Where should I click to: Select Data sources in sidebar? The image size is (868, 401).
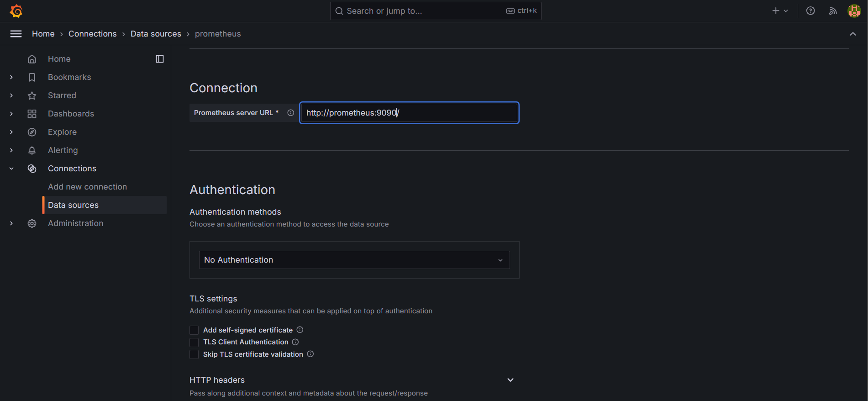point(105,205)
